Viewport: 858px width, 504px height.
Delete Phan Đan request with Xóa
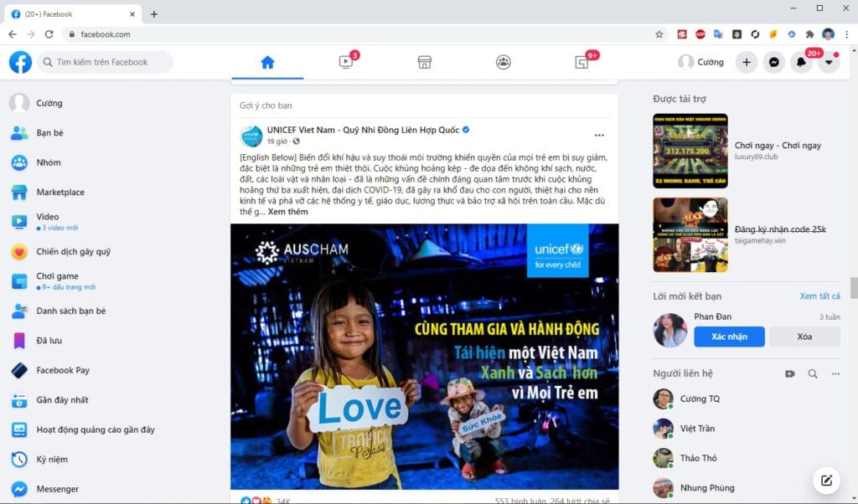(804, 337)
